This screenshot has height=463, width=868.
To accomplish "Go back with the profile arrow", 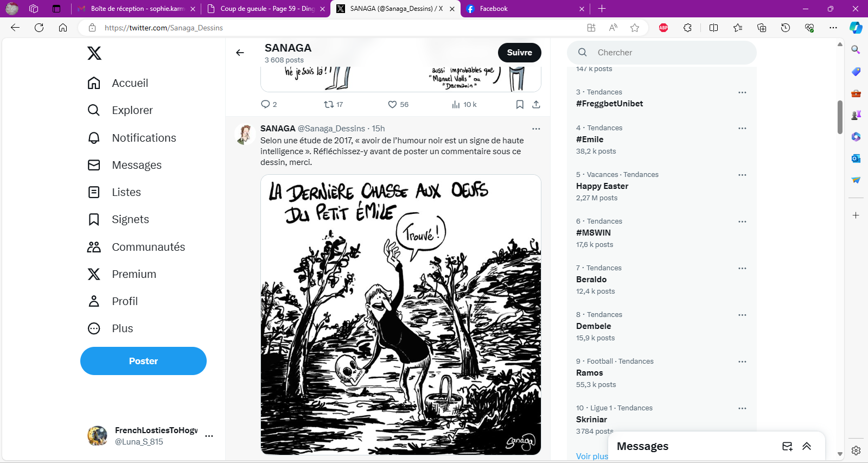I will [240, 53].
